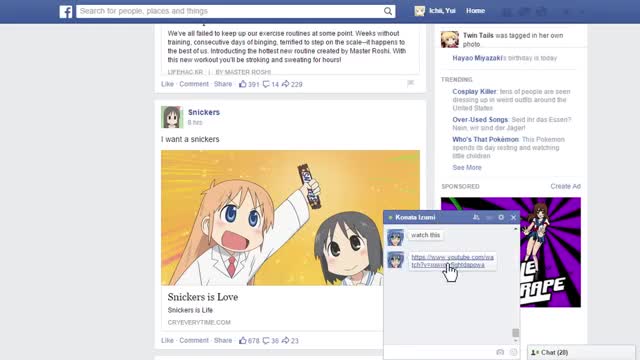Click the comment bubble count 14
Image resolution: width=640 pixels, height=360 pixels.
coord(271,84)
